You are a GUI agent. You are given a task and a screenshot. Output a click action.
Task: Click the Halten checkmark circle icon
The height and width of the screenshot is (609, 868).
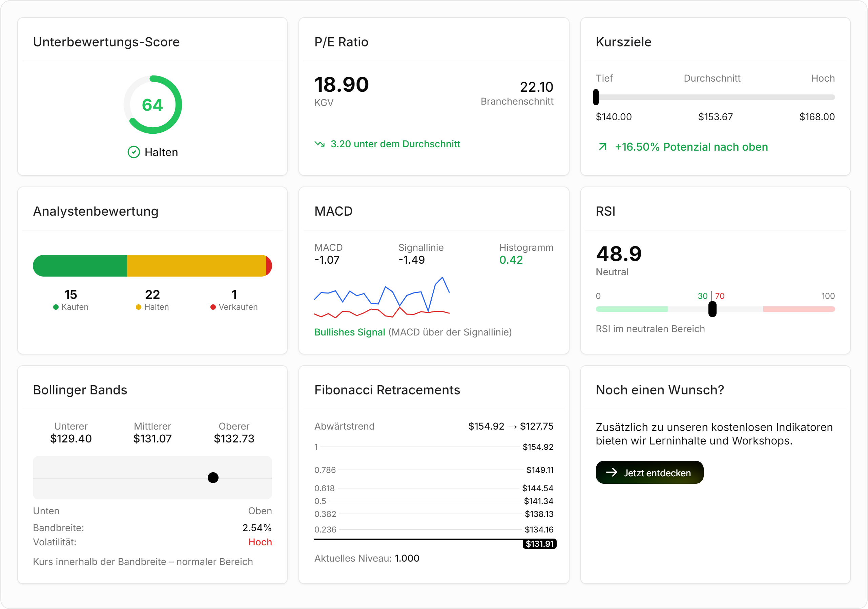pyautogui.click(x=133, y=152)
